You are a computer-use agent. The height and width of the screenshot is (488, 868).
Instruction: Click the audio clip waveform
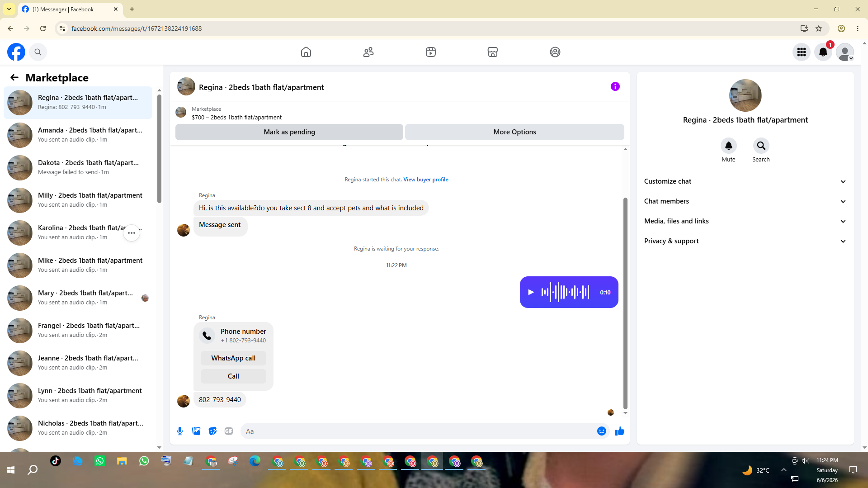click(x=565, y=292)
